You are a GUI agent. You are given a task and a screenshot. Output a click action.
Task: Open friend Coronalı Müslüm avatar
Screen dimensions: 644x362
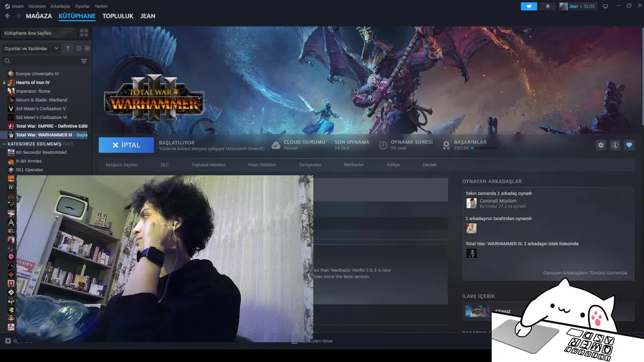[x=471, y=203]
